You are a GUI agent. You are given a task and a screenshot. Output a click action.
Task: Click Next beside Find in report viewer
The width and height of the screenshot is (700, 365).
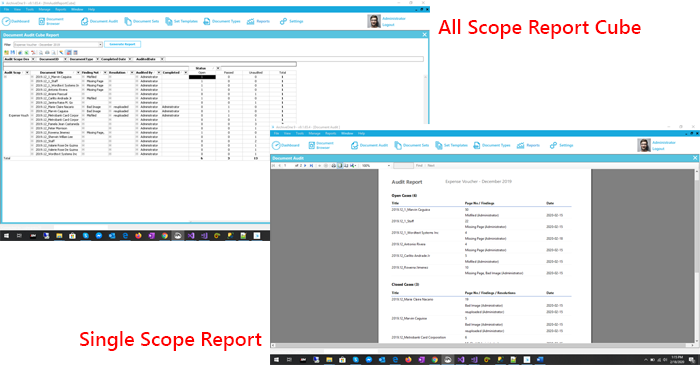431,166
